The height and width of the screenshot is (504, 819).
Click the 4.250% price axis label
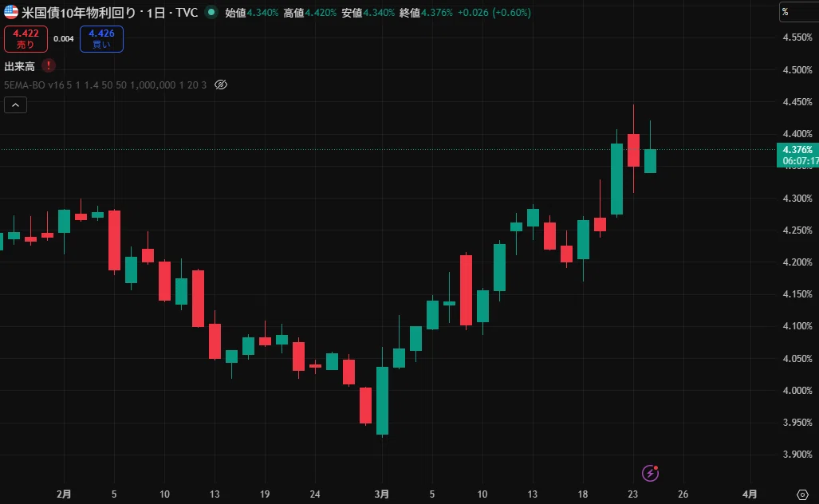click(797, 230)
